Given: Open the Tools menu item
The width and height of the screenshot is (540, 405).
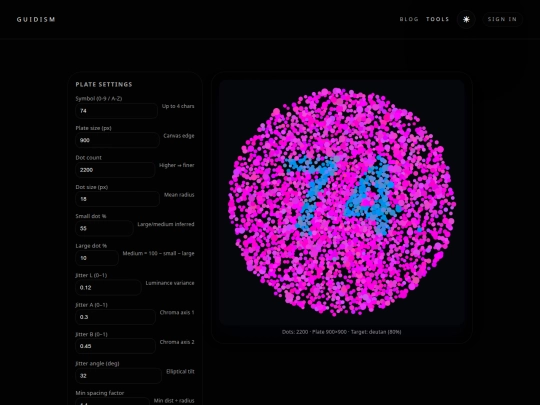Looking at the screenshot, I should coord(437,19).
